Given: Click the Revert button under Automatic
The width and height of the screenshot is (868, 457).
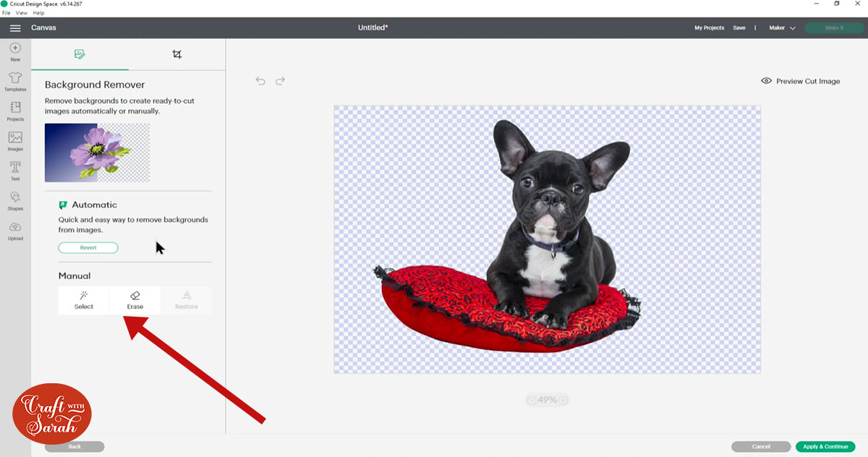Looking at the screenshot, I should point(88,247).
